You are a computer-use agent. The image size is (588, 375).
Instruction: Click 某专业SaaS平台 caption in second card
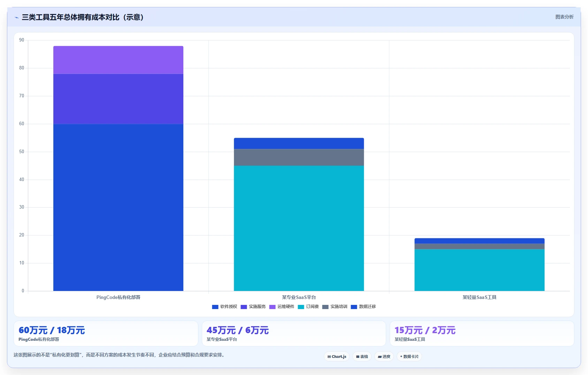pos(222,339)
